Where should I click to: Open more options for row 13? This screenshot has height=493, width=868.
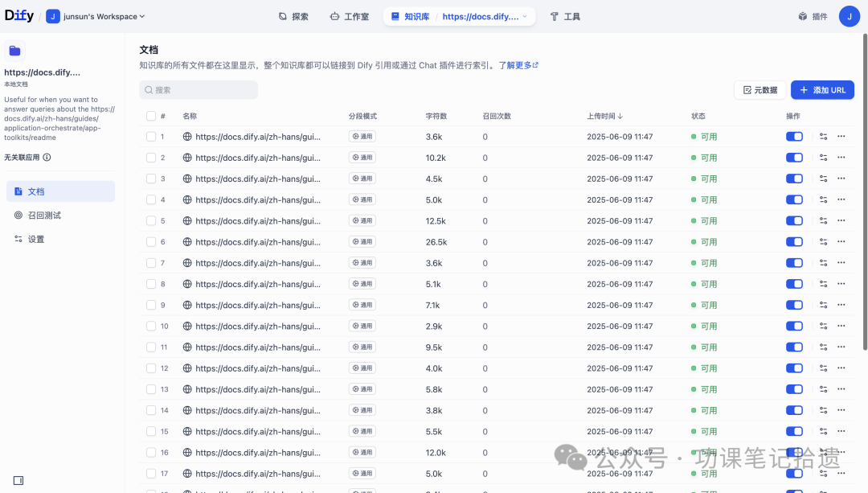841,389
